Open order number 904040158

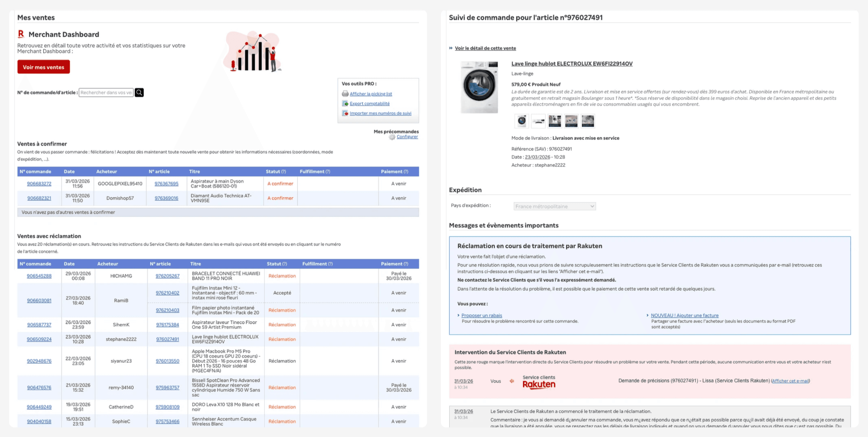(x=39, y=421)
